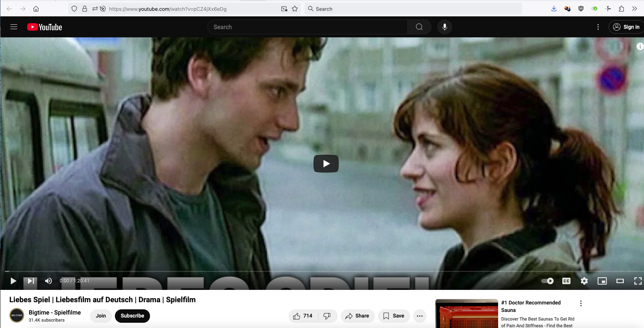This screenshot has height=328, width=644.
Task: Bookmark this page with star icon
Action: point(295,9)
